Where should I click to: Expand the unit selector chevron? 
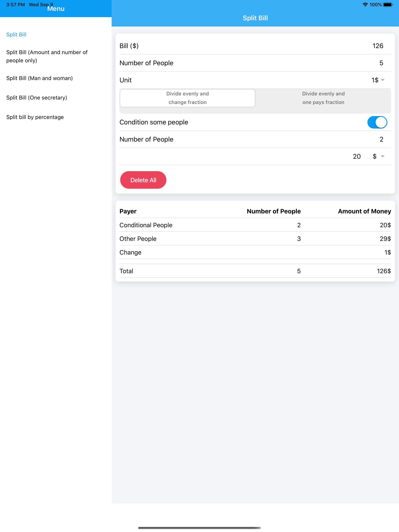383,80
